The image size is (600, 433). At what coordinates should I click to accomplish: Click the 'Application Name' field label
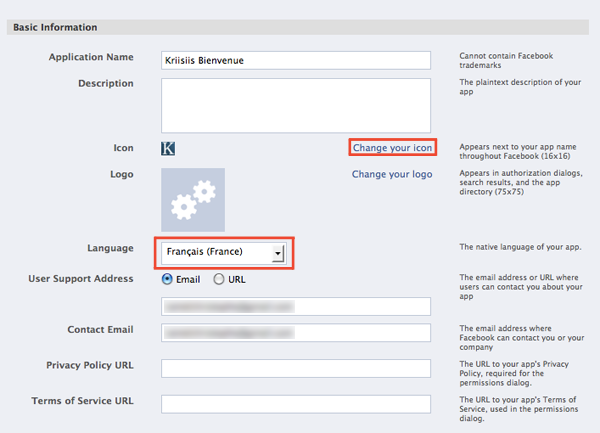(x=91, y=58)
